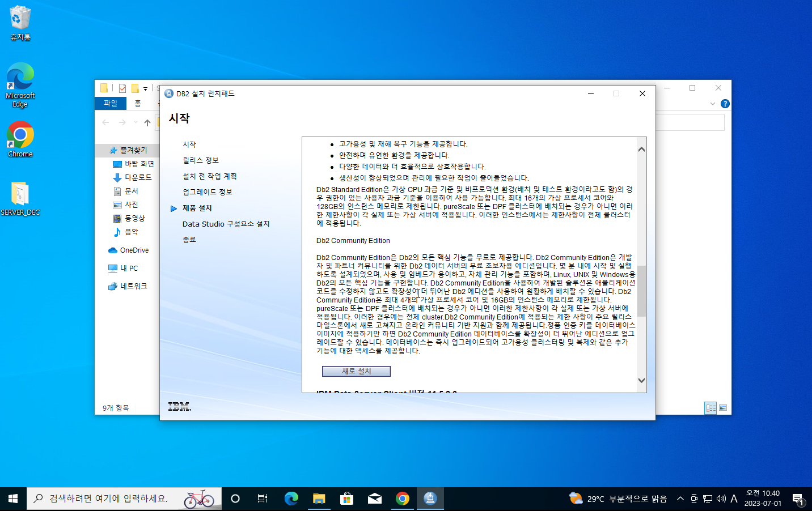This screenshot has height=511, width=812.
Task: Open the weather widget on taskbar
Action: (x=618, y=499)
